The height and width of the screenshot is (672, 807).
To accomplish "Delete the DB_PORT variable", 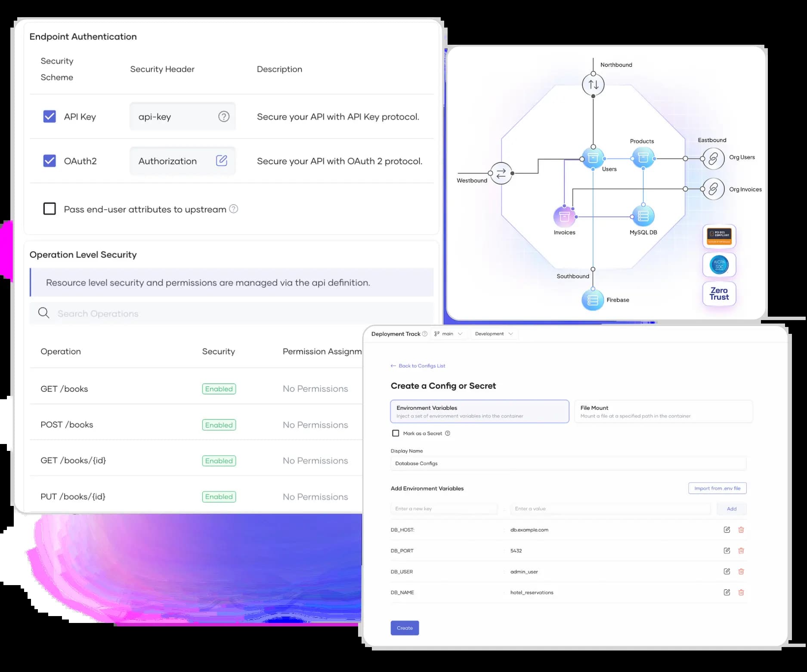I will pos(741,551).
